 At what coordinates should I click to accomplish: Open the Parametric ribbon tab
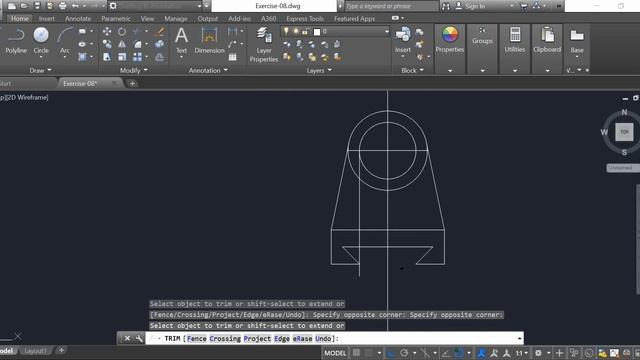[116, 18]
